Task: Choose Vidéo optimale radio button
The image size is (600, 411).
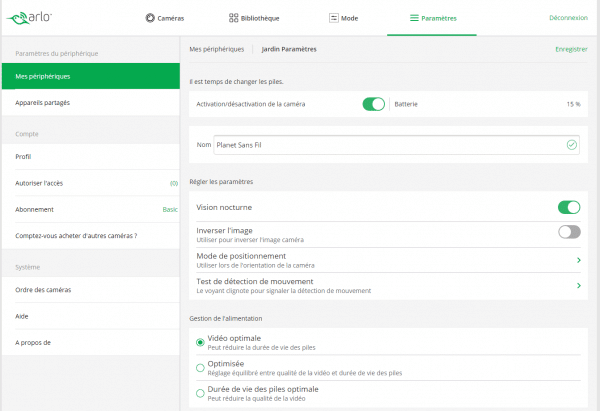Action: click(x=200, y=342)
